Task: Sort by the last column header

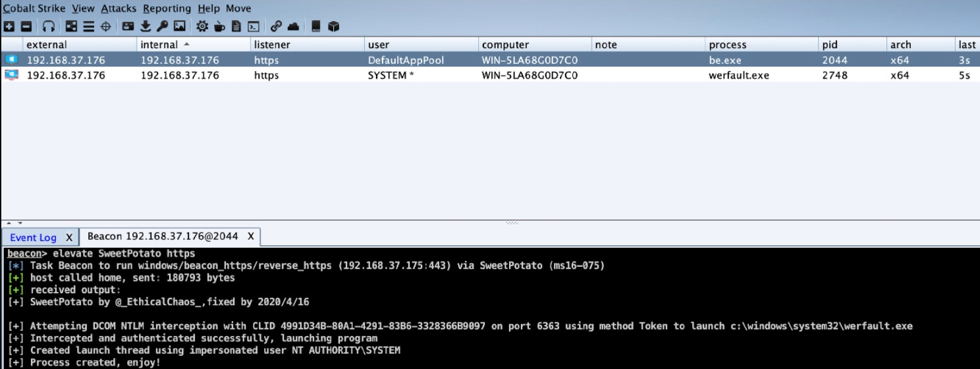Action: point(967,45)
